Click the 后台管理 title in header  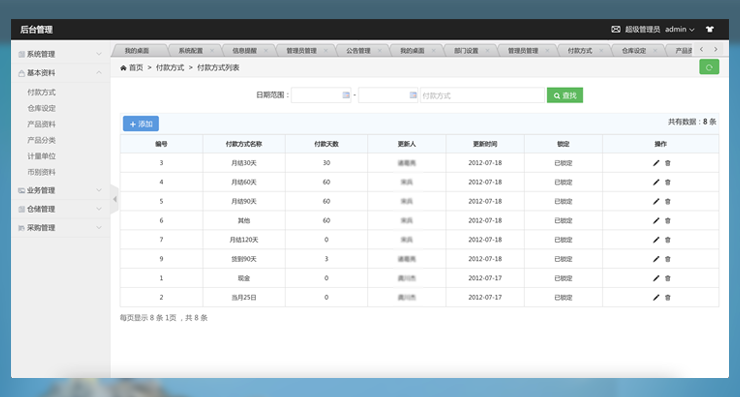(36, 29)
